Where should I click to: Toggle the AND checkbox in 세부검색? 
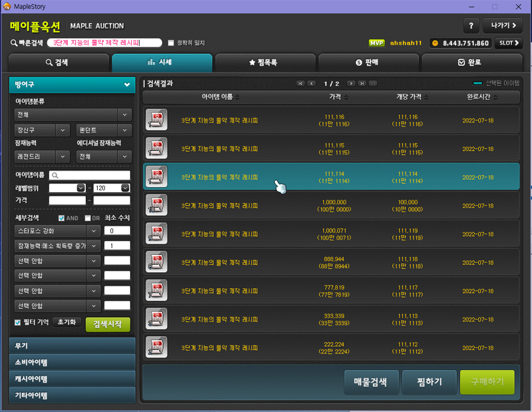(61, 218)
